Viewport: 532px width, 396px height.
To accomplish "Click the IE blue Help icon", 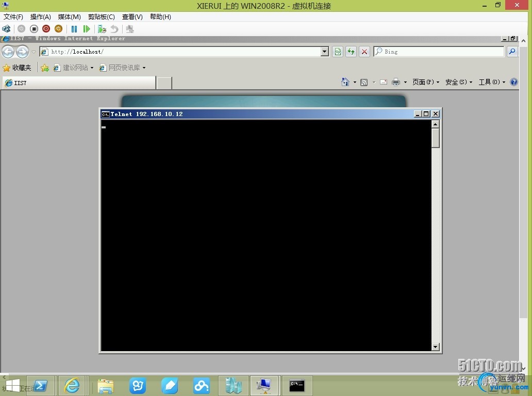I will 513,82.
